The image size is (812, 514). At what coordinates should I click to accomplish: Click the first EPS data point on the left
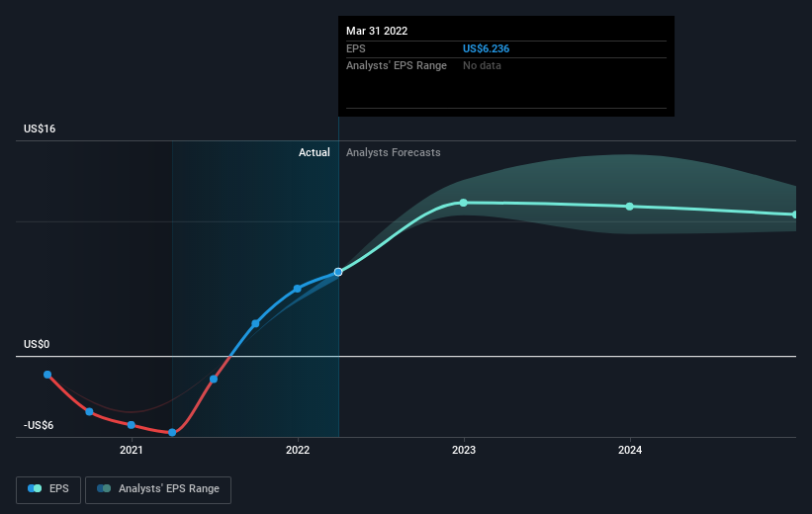[47, 375]
